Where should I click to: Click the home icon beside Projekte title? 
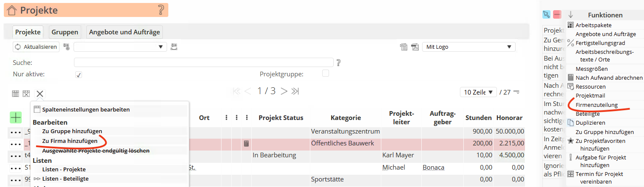(12, 10)
